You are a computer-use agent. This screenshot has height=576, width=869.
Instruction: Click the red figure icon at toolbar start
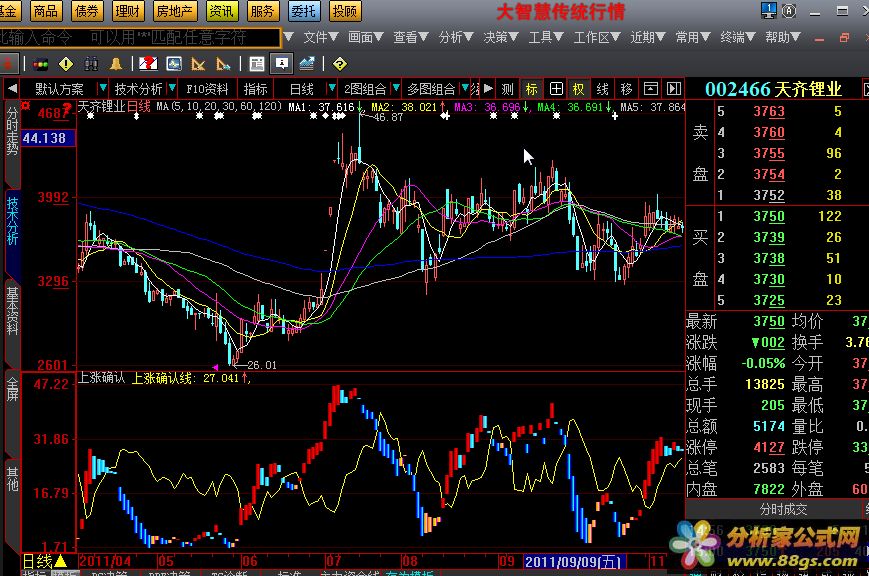[8, 64]
